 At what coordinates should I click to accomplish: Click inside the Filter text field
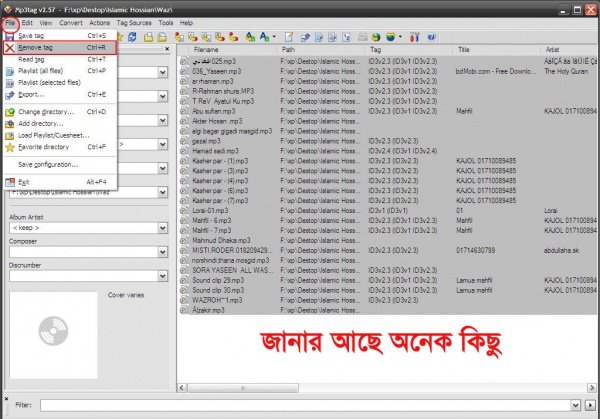305,405
